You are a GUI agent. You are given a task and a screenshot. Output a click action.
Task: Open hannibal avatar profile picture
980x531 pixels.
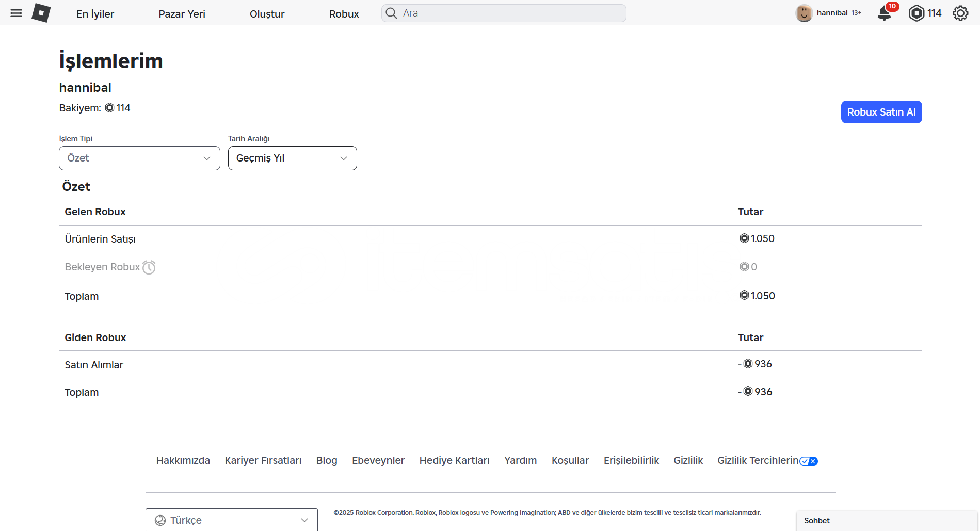point(804,13)
